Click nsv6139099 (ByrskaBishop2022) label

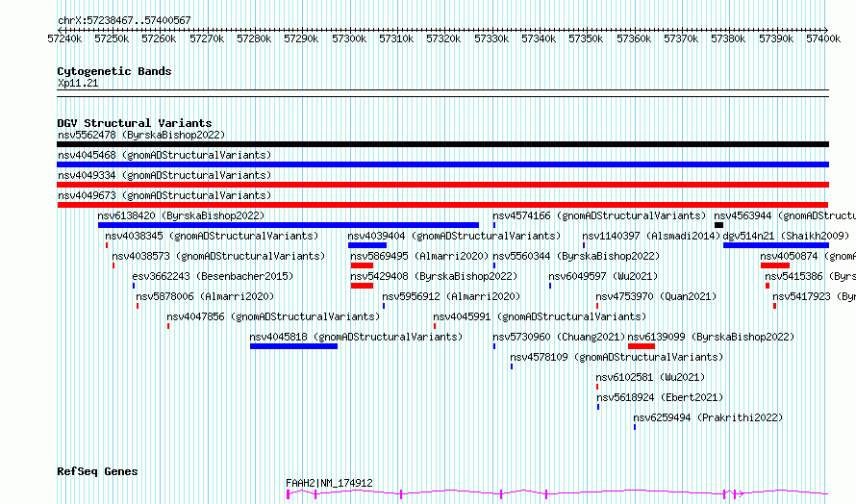click(712, 337)
